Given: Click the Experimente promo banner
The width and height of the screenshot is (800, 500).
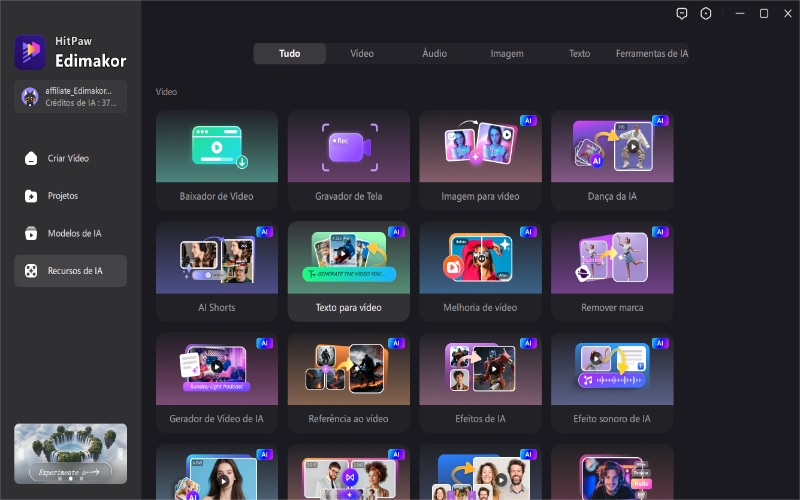Looking at the screenshot, I should [x=70, y=453].
